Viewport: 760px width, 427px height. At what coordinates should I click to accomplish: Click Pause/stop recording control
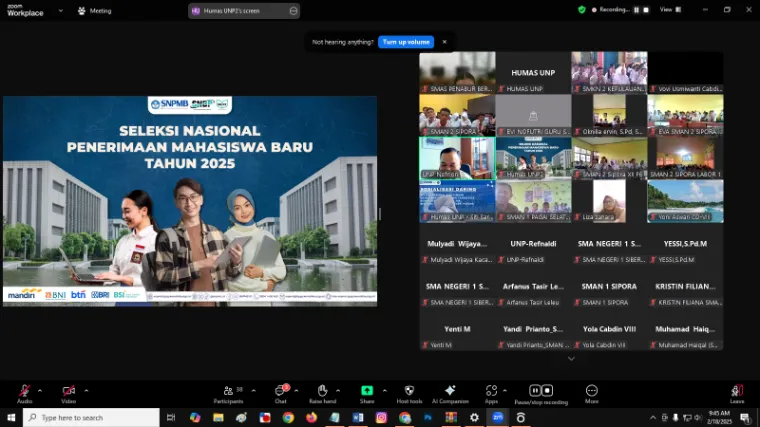(541, 391)
